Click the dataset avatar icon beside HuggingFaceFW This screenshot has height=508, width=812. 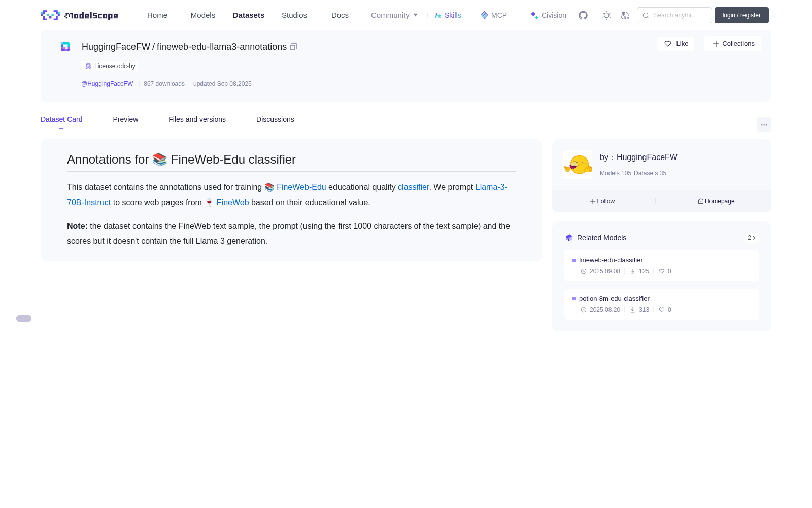click(65, 47)
